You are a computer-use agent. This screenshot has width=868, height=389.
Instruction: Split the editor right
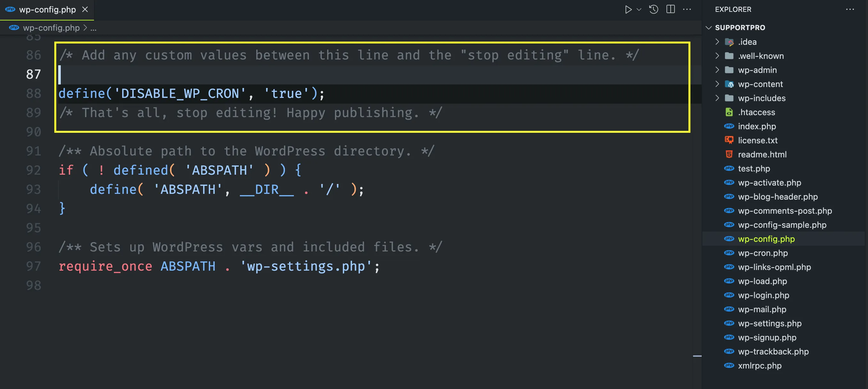tap(671, 10)
